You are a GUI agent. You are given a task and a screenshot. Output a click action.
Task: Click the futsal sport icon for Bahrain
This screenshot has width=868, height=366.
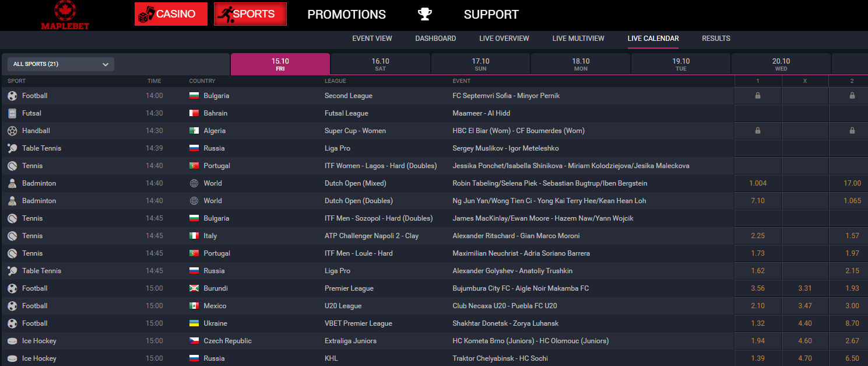[x=12, y=113]
